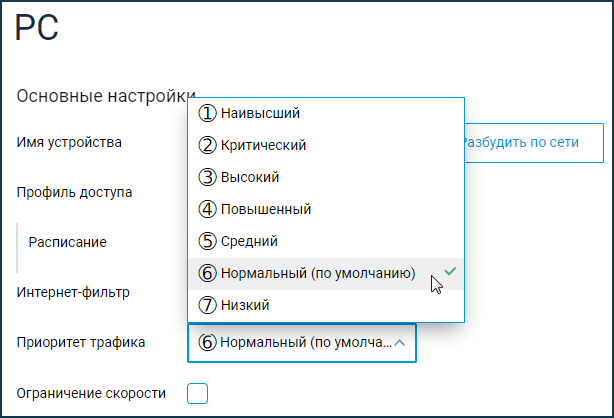Click the Ограничение скорости label
This screenshot has height=418, width=614.
91,393
